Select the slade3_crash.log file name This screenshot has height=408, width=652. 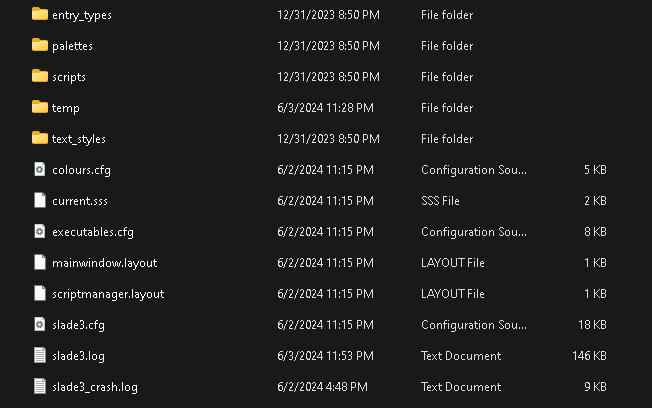coord(95,387)
